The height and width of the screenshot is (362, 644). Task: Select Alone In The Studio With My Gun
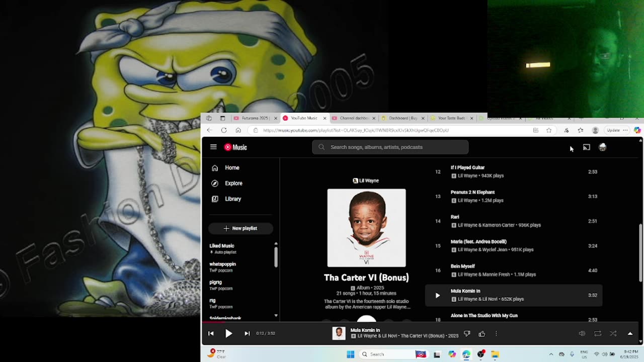(x=484, y=316)
